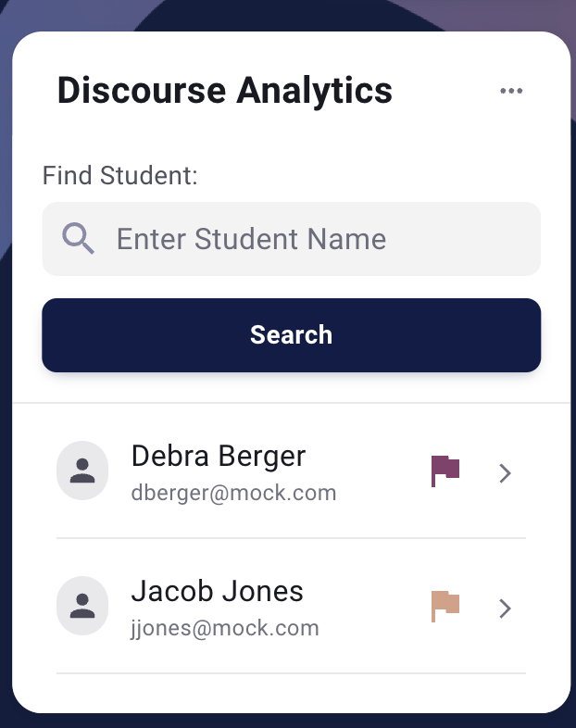Click divider between Debra and Jacob rows
The width and height of the screenshot is (576, 728).
tap(291, 538)
